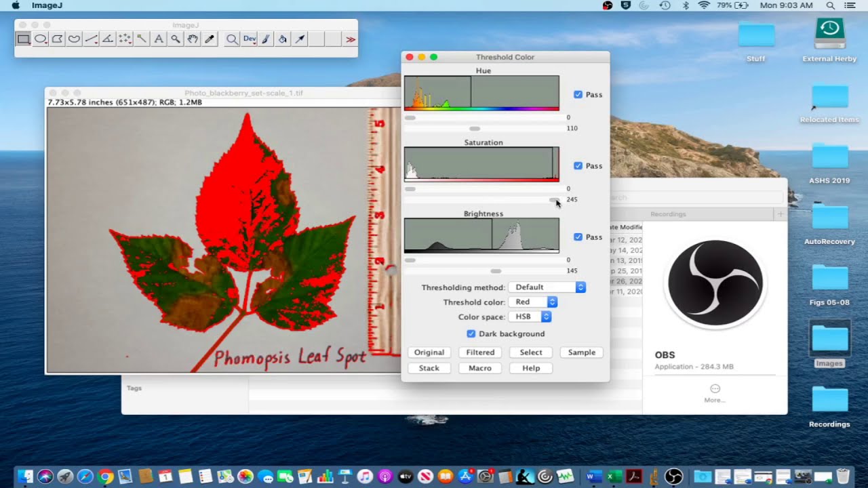Select the Color picker eyedropper tool
The image size is (868, 488).
point(210,39)
